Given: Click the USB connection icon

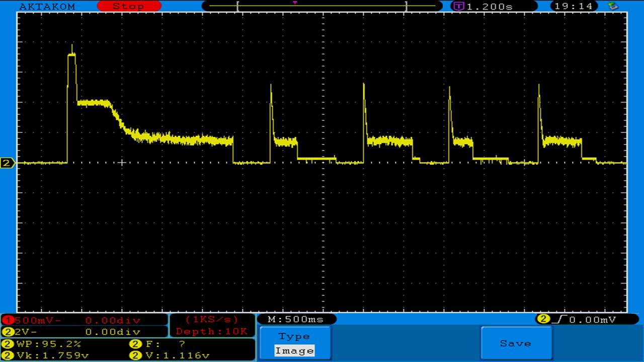Looking at the screenshot, I should (x=613, y=6).
